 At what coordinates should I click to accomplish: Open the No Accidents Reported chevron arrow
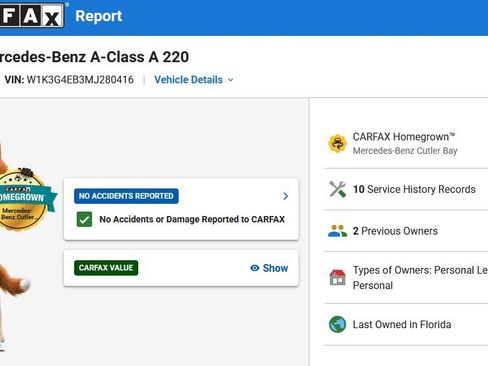[285, 196]
